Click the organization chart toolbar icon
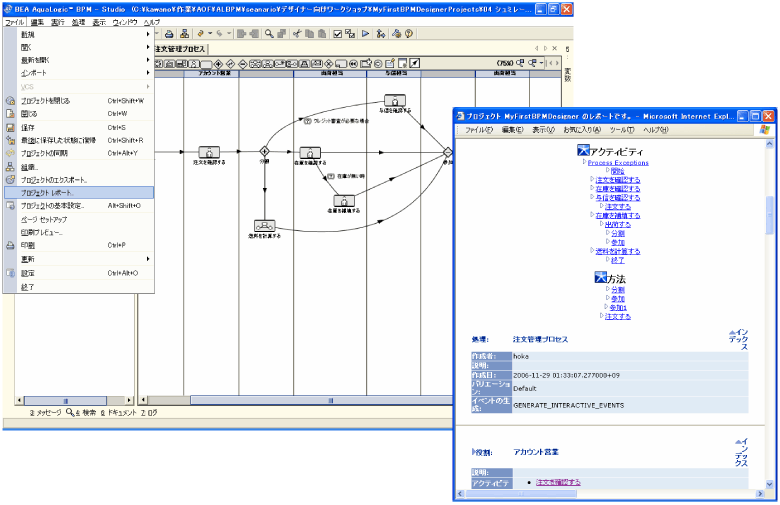This screenshot has height=505, width=780. point(185,34)
